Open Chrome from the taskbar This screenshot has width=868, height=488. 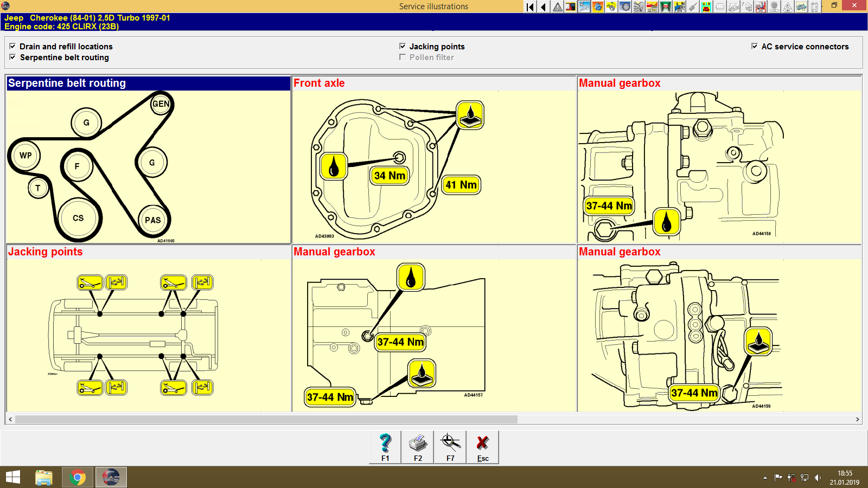(x=78, y=477)
